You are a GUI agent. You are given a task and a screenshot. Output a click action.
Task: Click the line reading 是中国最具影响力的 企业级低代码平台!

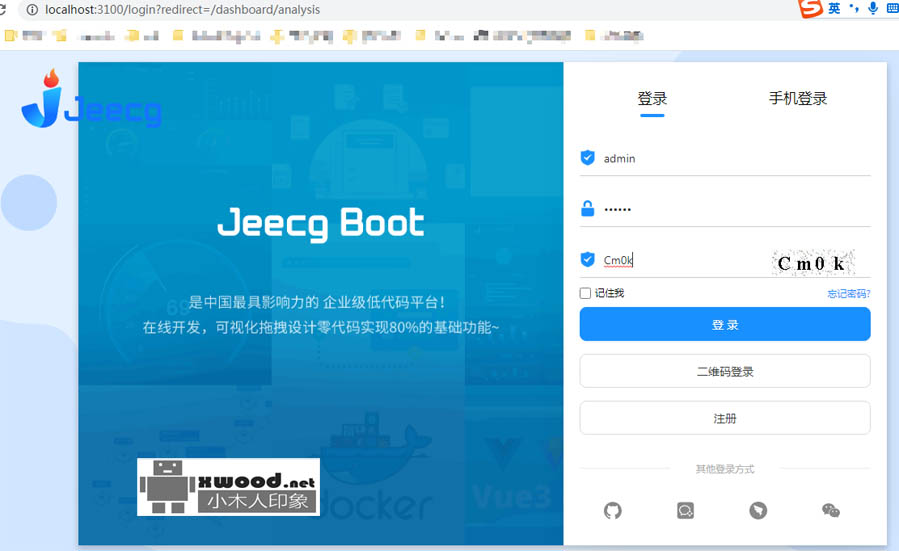pos(316,302)
